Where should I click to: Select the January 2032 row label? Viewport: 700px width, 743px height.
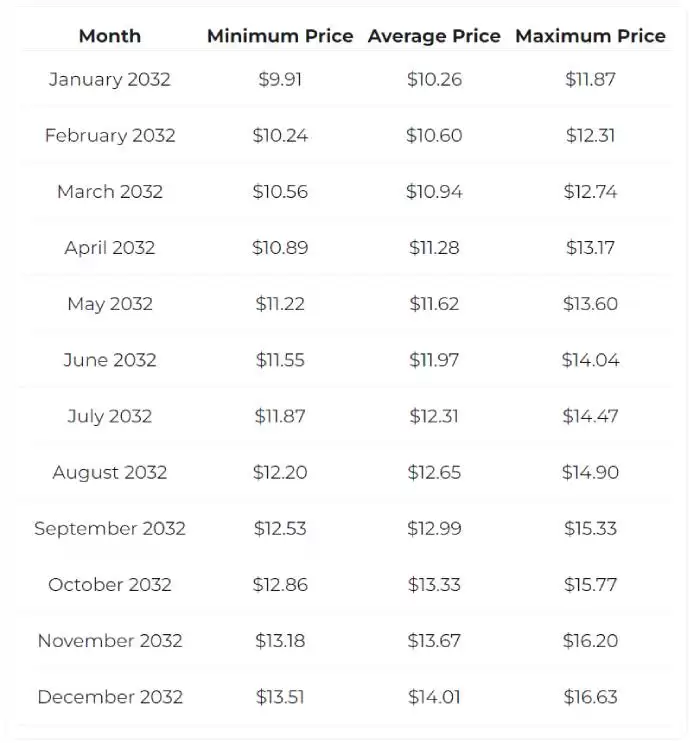[110, 79]
